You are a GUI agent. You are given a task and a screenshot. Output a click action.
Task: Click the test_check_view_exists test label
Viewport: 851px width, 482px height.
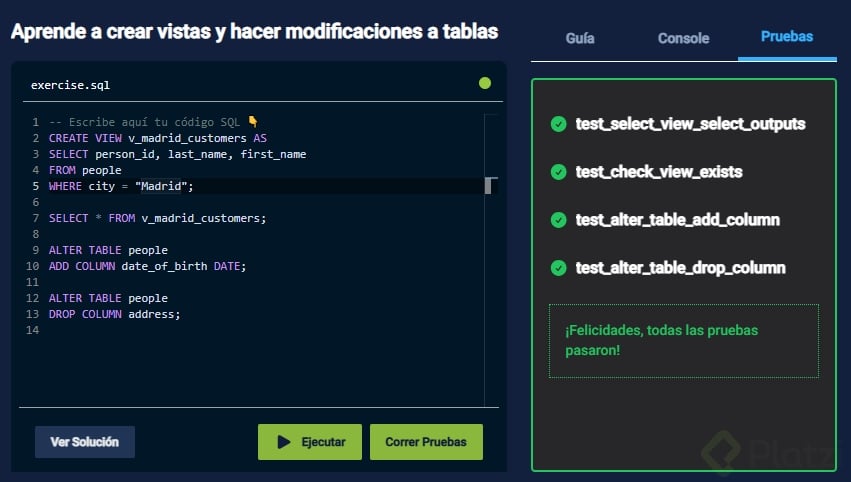pyautogui.click(x=659, y=172)
